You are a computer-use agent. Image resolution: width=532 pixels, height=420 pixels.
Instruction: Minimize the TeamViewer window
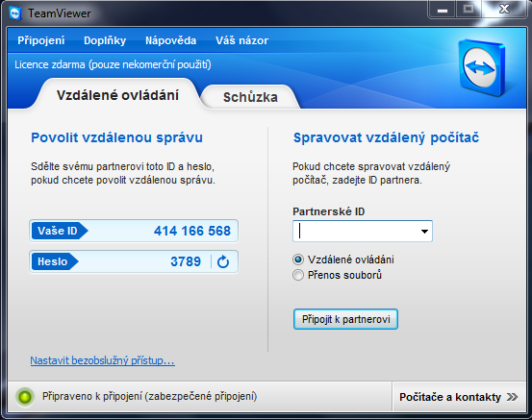click(x=443, y=10)
